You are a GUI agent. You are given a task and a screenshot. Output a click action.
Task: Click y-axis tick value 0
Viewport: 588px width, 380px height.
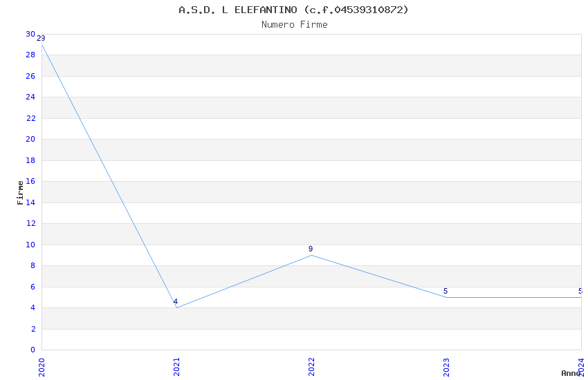tap(33, 350)
